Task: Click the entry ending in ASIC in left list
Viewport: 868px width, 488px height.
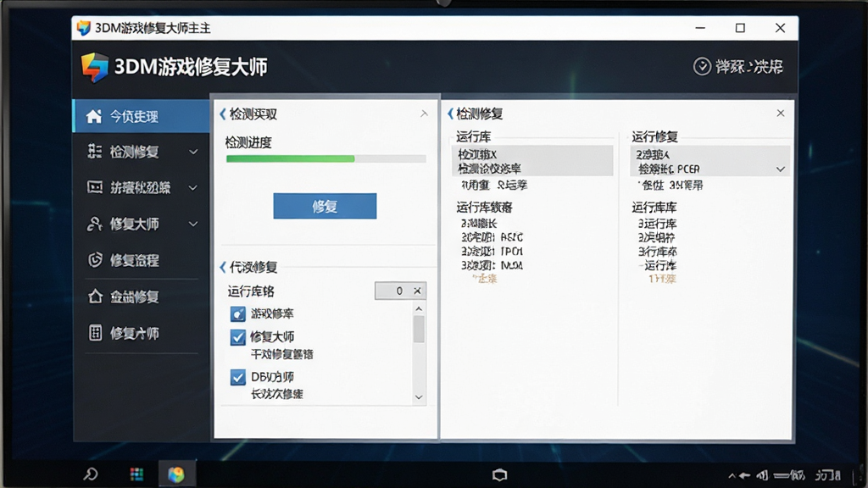Action: pos(492,237)
